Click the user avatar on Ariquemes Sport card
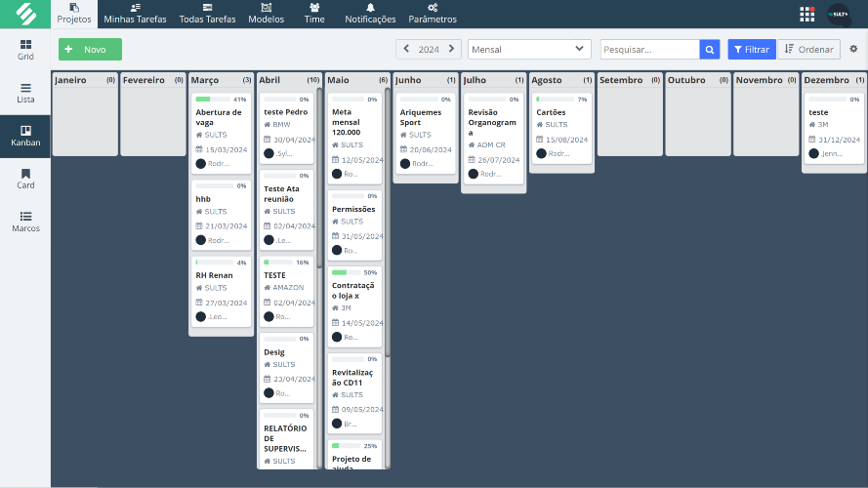Viewport: 868px width, 488px height. point(405,164)
